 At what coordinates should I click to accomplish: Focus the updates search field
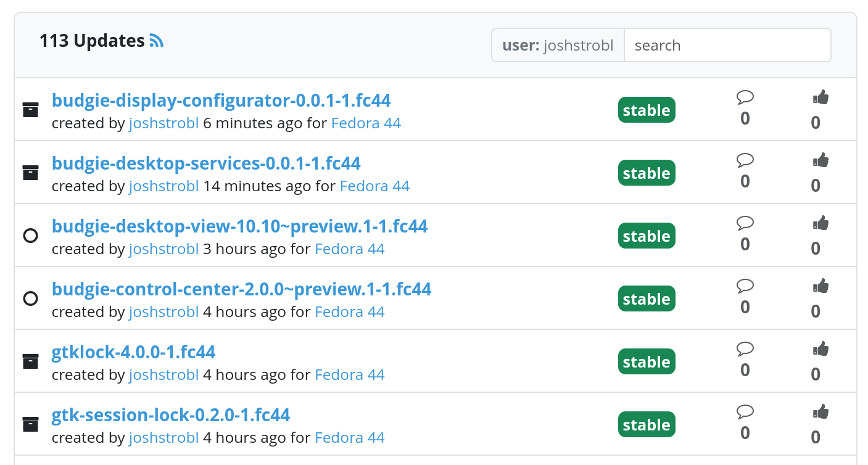(727, 45)
